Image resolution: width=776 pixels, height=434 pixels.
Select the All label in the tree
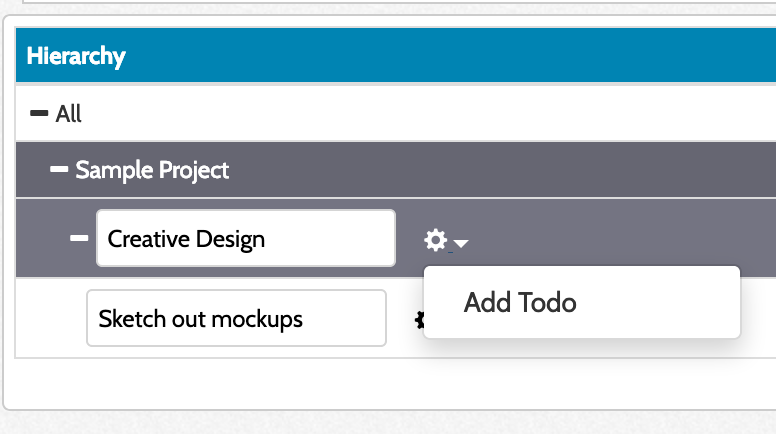pyautogui.click(x=69, y=114)
